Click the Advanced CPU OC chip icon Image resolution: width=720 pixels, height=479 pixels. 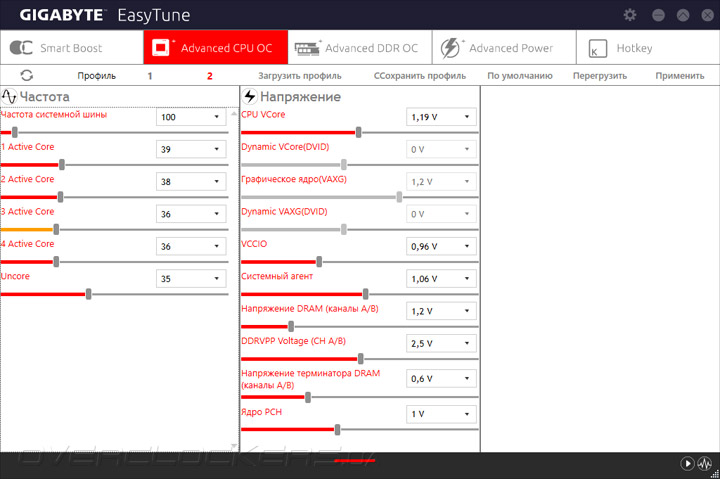click(161, 47)
